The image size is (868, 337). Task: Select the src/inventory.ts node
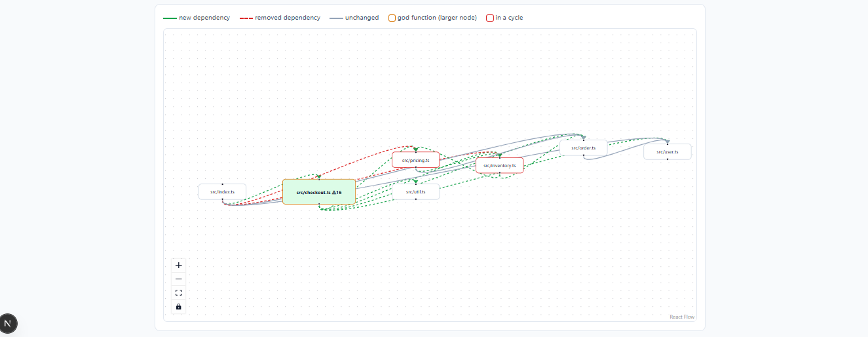(x=500, y=166)
